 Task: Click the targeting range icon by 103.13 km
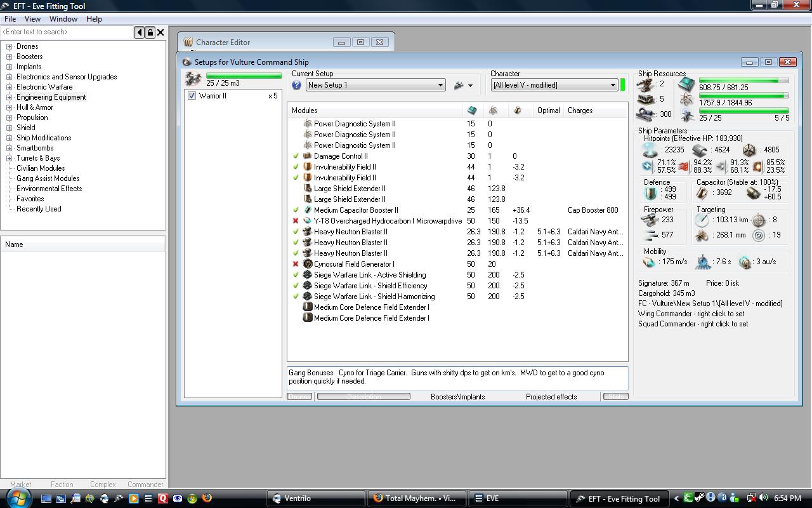702,220
